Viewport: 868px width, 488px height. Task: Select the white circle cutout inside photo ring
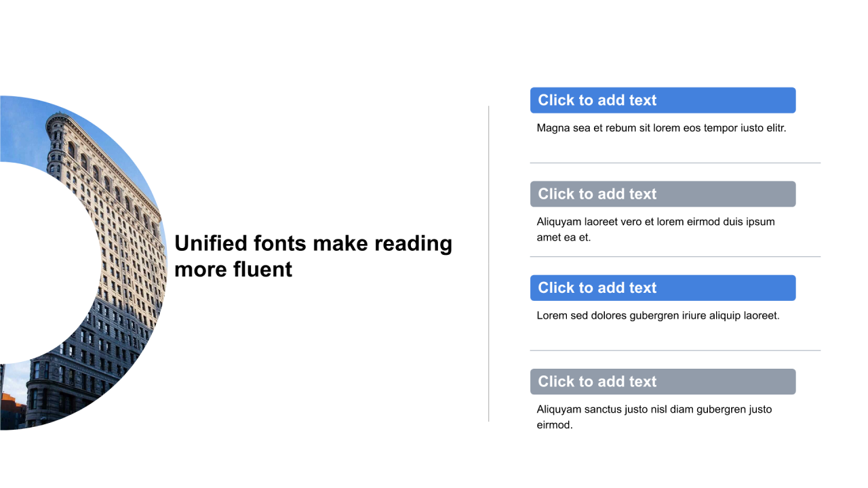point(47,263)
